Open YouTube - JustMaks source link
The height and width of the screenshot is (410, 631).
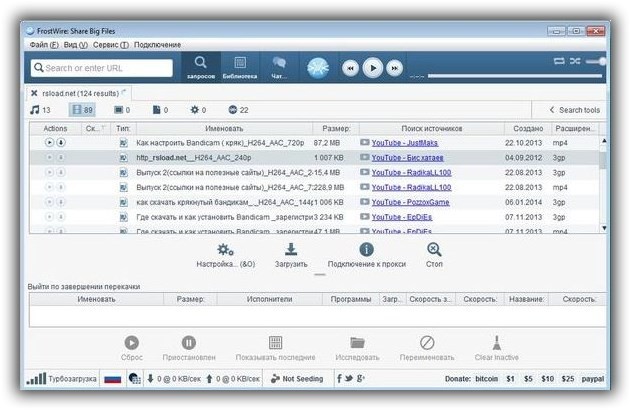tap(404, 143)
